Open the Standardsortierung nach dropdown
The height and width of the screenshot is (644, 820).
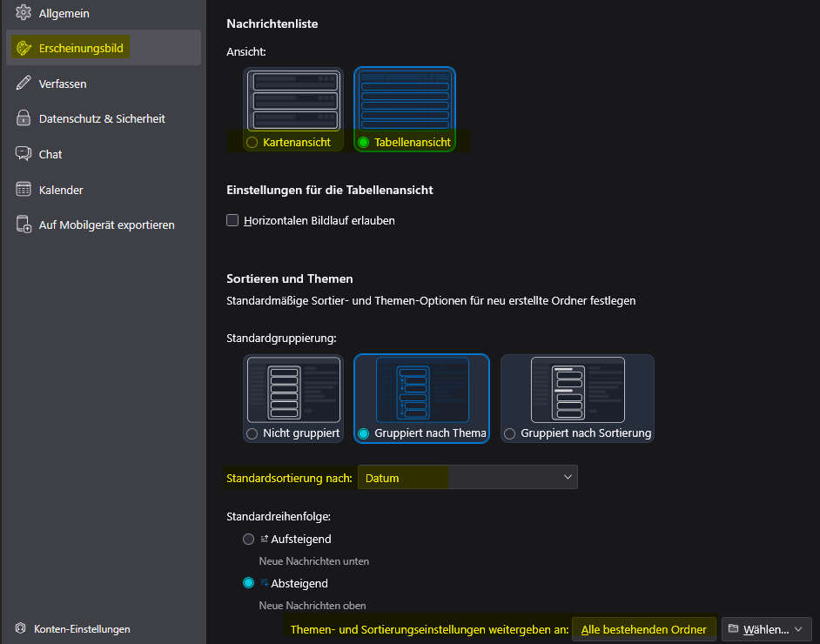[x=467, y=477]
